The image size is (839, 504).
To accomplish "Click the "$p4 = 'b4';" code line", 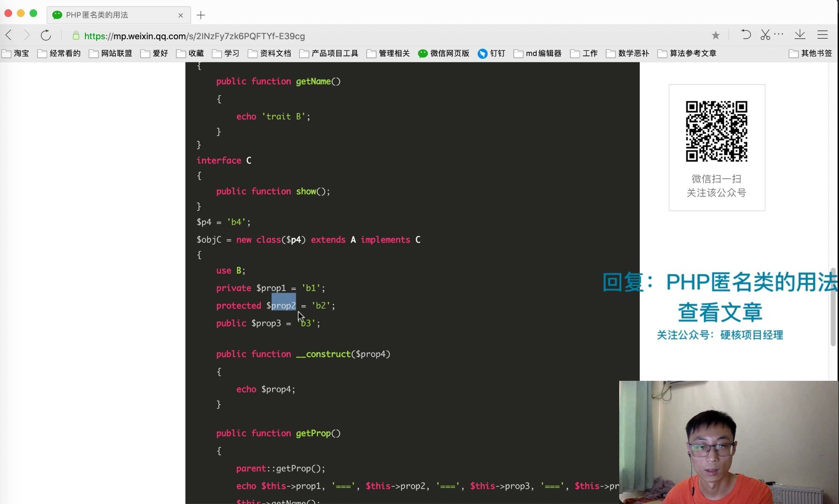I will 224,222.
